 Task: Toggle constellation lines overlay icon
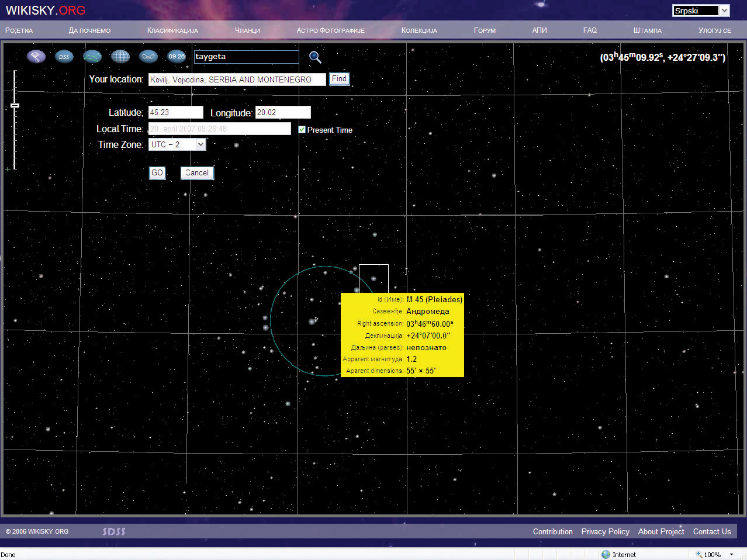click(x=92, y=57)
